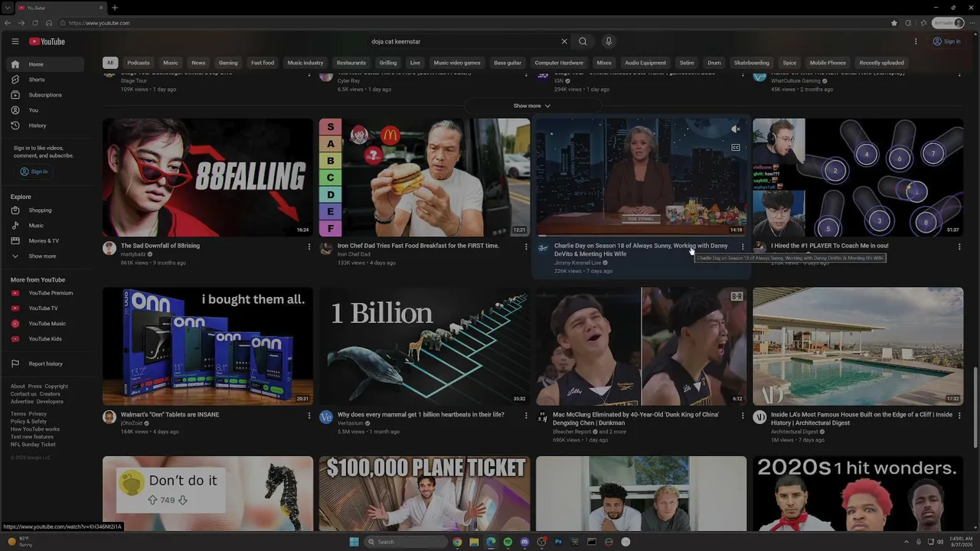
Task: Open Movies & TV under Explore
Action: [x=46, y=241]
